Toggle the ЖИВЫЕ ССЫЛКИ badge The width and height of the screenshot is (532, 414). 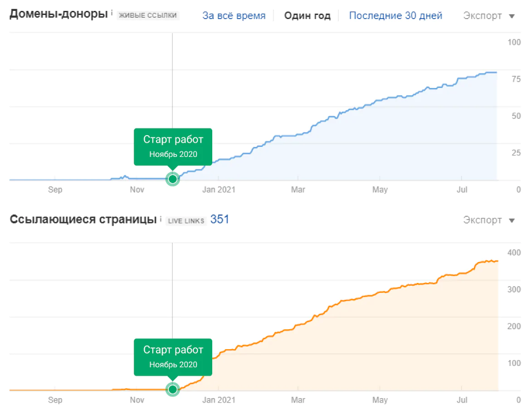(x=148, y=15)
